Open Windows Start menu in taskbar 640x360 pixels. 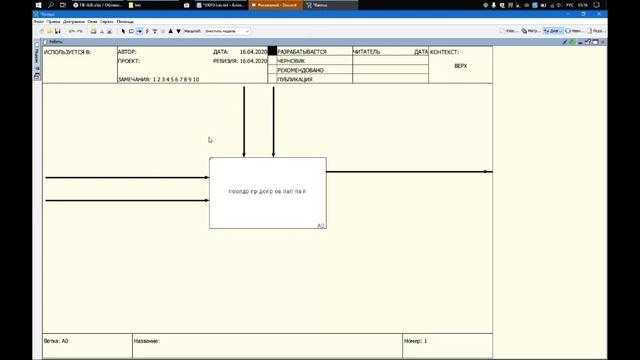(38, 5)
